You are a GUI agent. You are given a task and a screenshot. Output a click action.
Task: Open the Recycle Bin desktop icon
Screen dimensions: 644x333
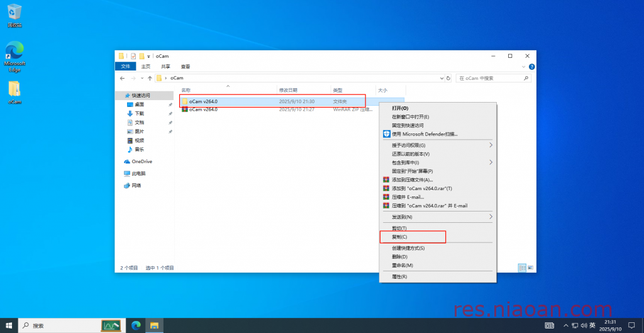click(x=14, y=16)
